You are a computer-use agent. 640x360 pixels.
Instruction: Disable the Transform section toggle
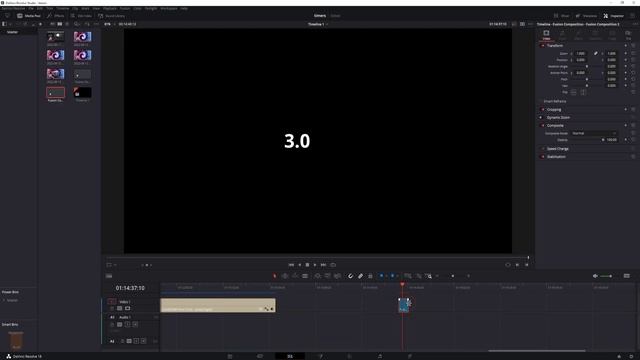pos(542,46)
